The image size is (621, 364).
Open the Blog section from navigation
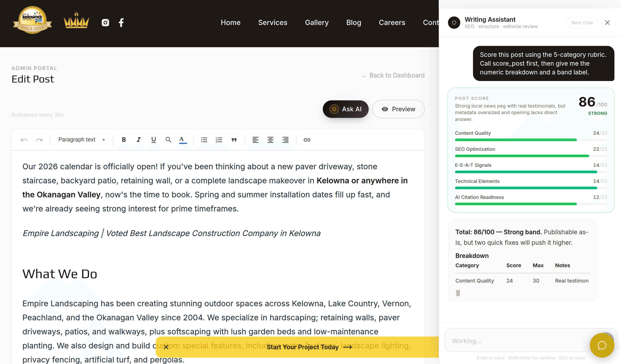(x=354, y=22)
